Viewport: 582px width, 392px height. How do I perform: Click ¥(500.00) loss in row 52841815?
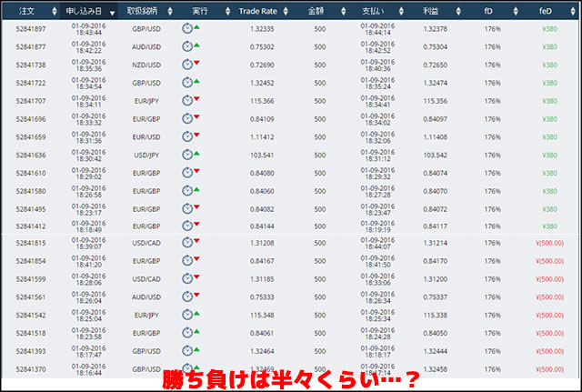pyautogui.click(x=549, y=243)
